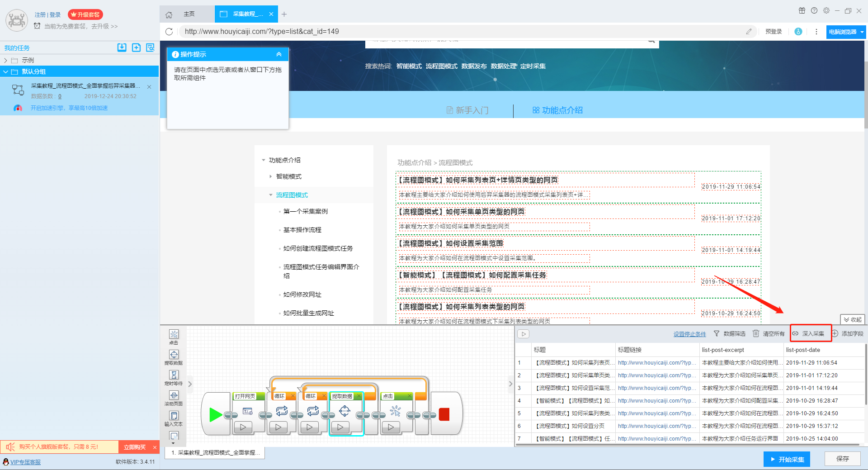Reload the page with refresh icon
Screen dimensions: 868x470
(169, 32)
